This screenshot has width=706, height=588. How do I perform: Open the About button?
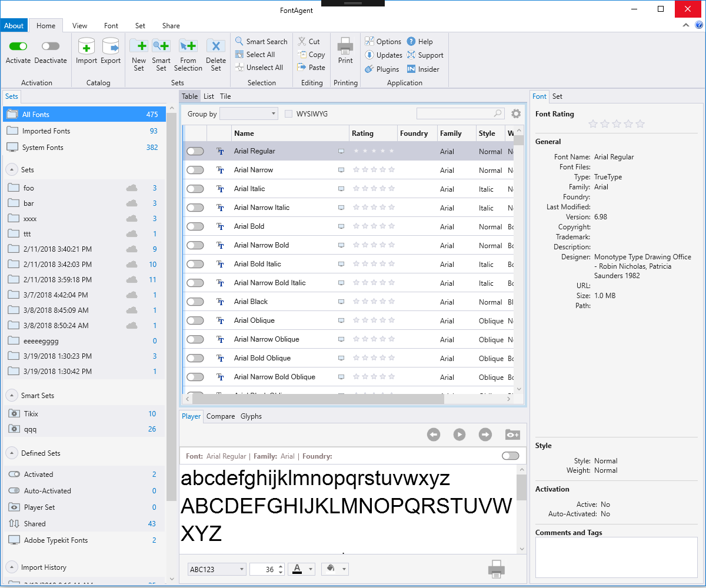click(14, 26)
